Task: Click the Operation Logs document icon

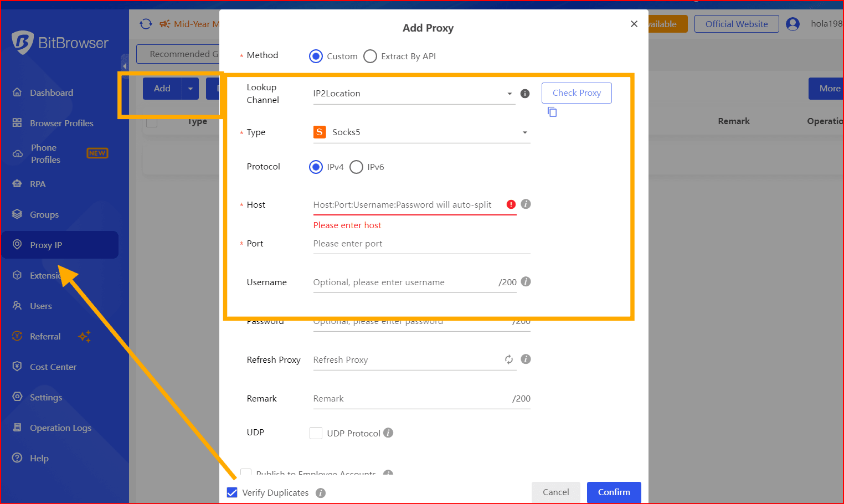Action: click(17, 428)
